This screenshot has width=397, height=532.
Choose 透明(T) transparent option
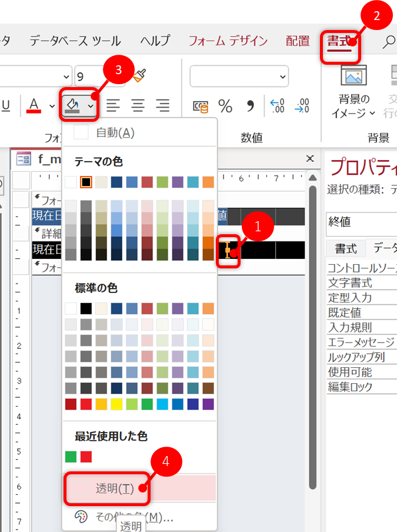[x=139, y=488]
